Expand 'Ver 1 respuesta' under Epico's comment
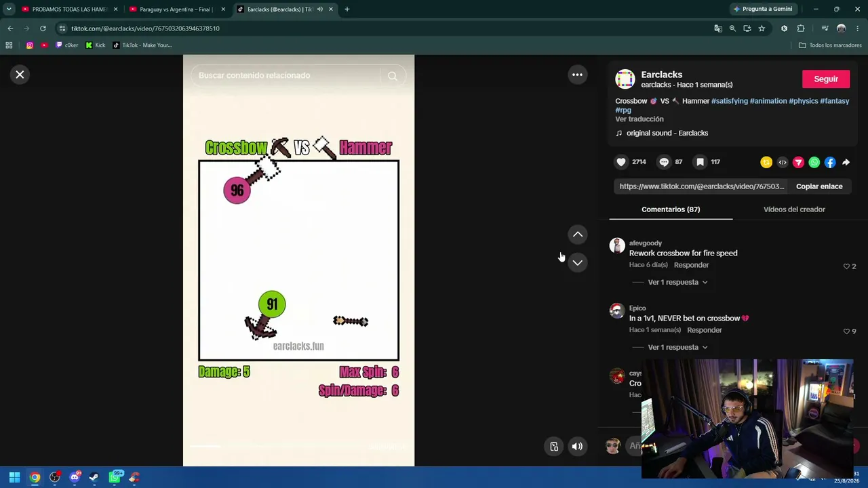Image resolution: width=868 pixels, height=488 pixels. pyautogui.click(x=677, y=347)
